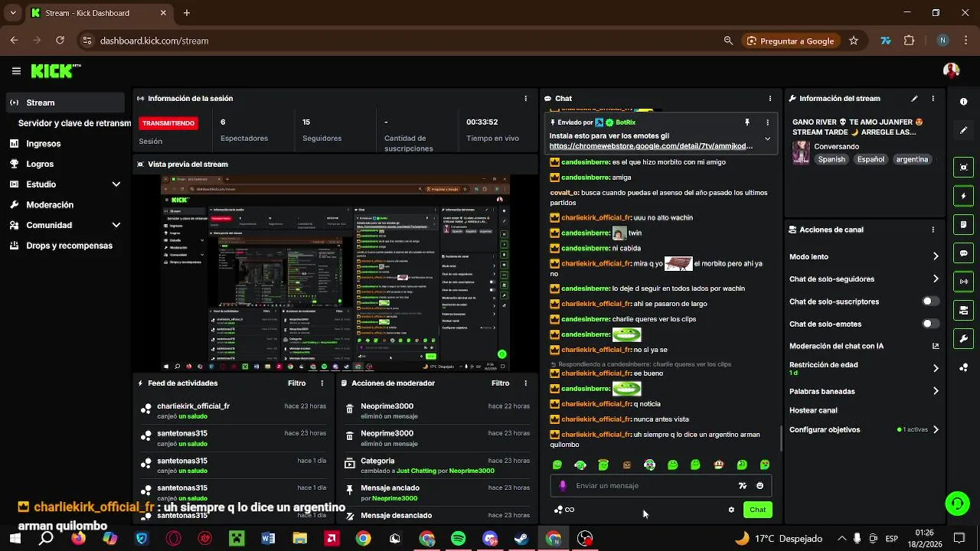The width and height of the screenshot is (980, 551).
Task: Open the Filtro dropdown in Acciones de moderador
Action: click(x=500, y=383)
